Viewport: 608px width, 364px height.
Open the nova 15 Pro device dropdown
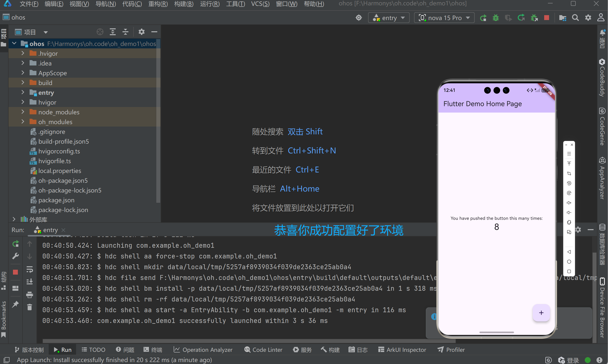tap(444, 18)
